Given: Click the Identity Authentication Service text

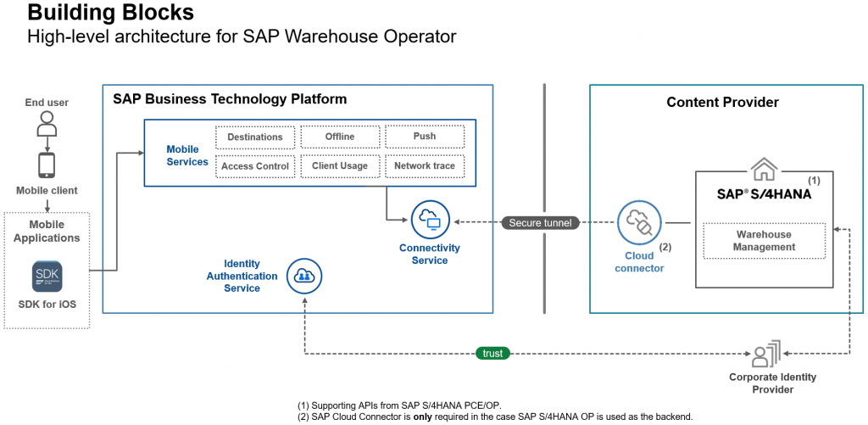Looking at the screenshot, I should (242, 276).
